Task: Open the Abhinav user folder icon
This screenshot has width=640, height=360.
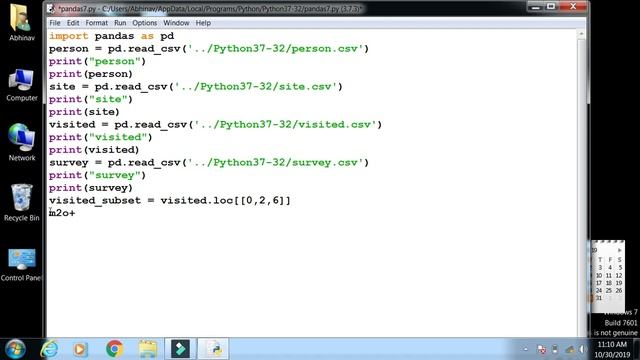Action: point(22,22)
